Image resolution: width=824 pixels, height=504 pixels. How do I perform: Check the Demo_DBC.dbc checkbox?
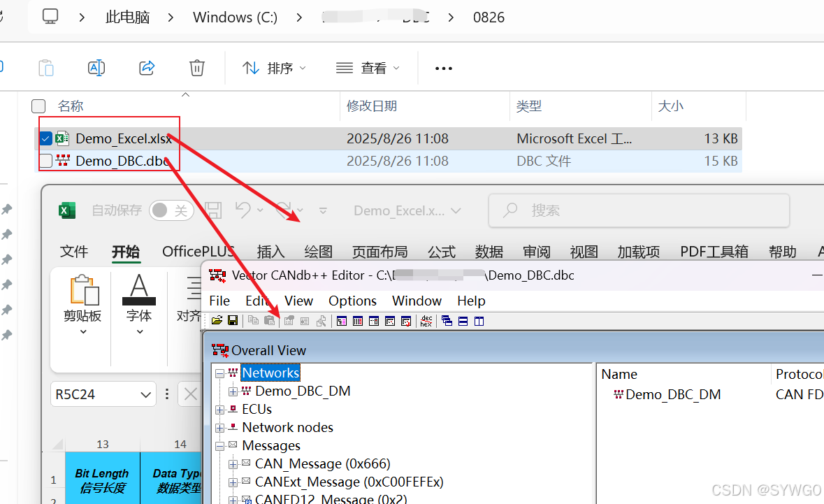pos(45,161)
